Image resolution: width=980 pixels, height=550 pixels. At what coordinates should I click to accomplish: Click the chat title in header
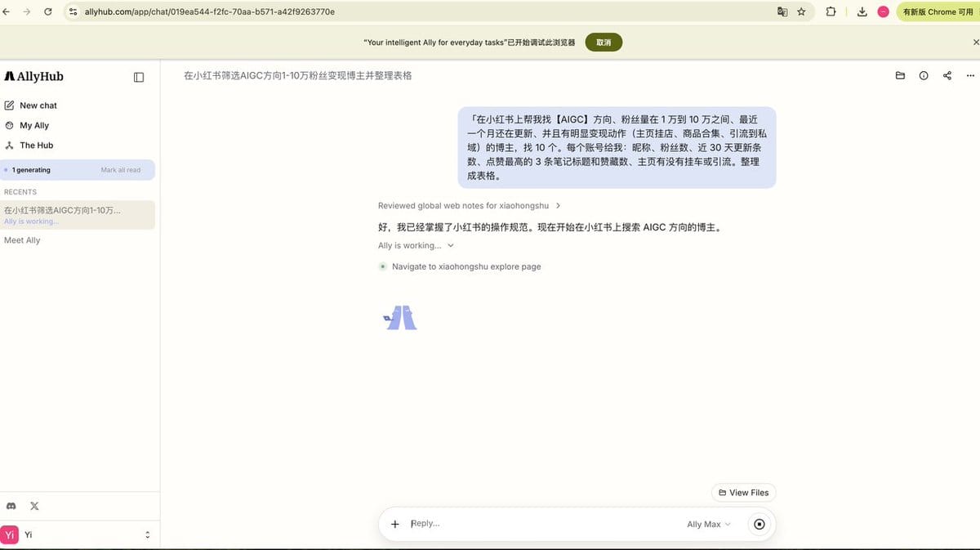click(297, 76)
